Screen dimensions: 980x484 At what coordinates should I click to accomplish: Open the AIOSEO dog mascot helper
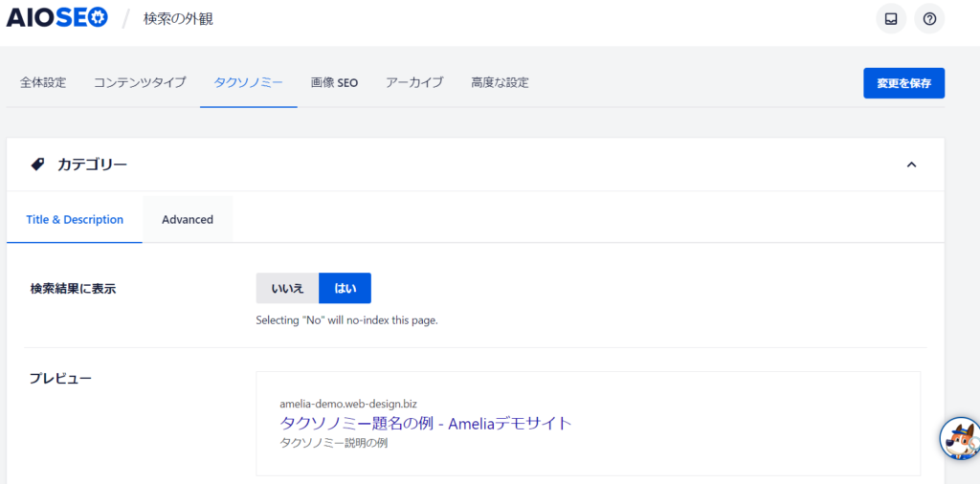960,438
